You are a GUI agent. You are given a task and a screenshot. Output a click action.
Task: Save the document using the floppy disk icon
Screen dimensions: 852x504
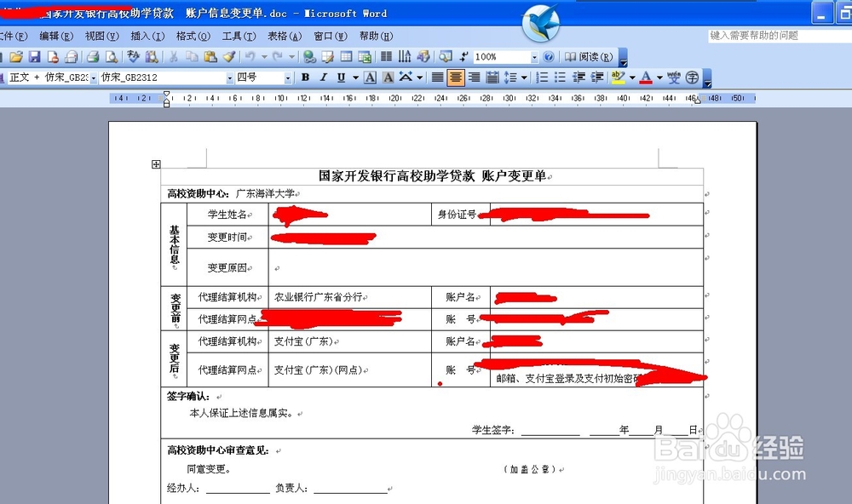click(35, 56)
